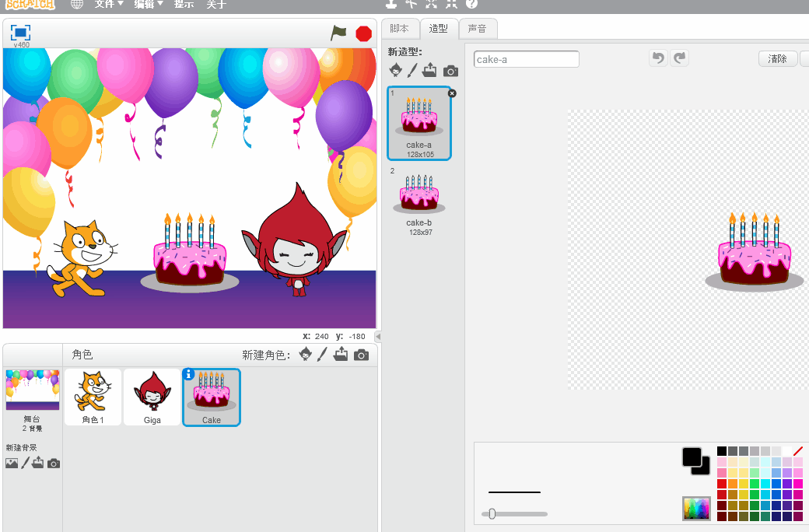Viewport: 809px width, 532px height.
Task: Click the costume name field cake-a
Action: click(527, 59)
